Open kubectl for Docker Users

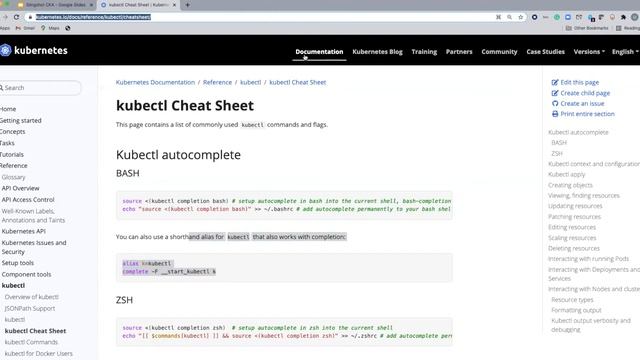[39, 353]
